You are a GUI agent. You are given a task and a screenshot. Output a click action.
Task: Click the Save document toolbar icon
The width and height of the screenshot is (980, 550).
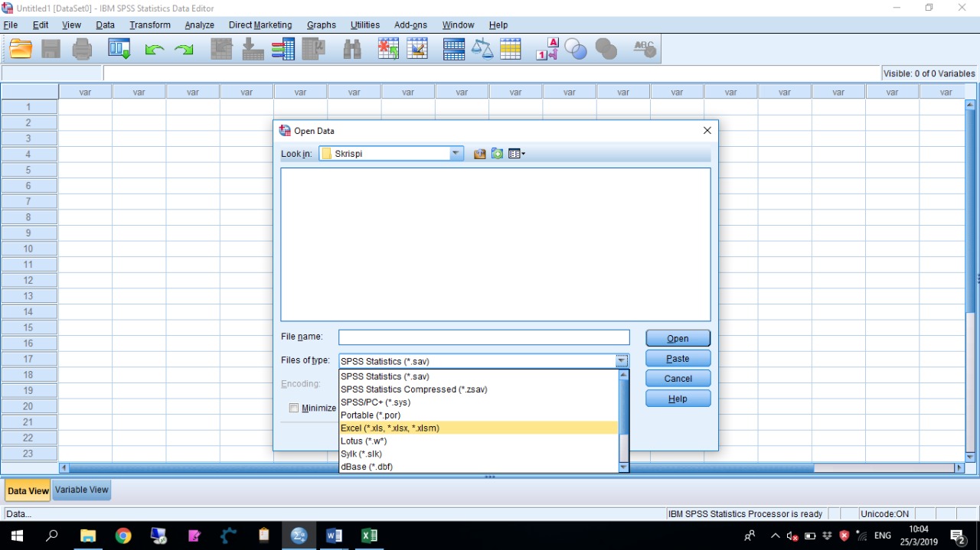pos(51,48)
